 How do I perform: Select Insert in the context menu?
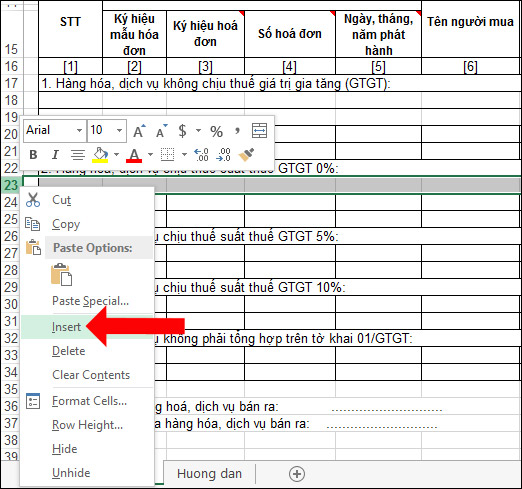tap(87, 327)
